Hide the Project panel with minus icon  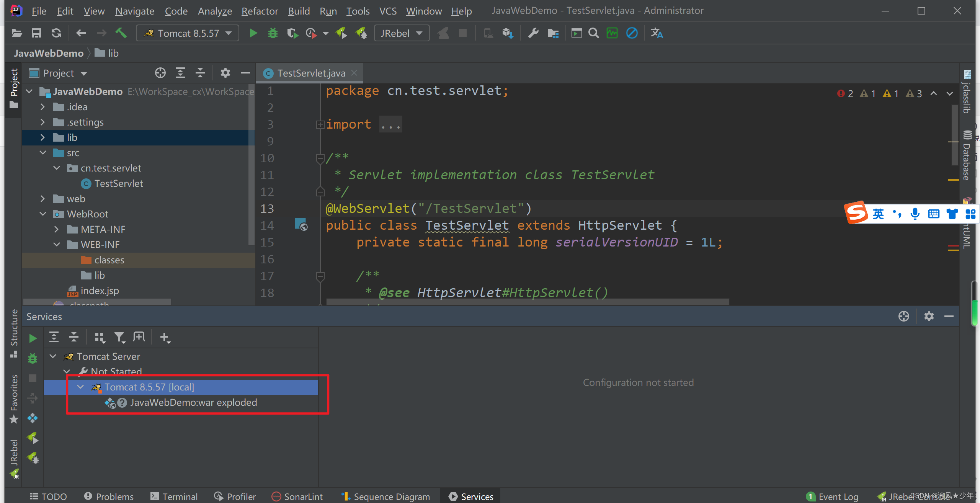point(245,73)
